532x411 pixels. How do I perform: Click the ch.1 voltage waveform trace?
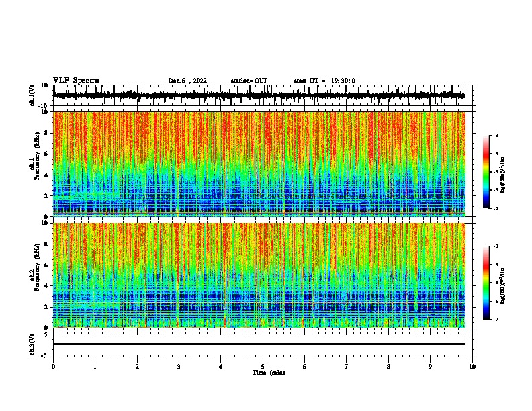click(259, 95)
